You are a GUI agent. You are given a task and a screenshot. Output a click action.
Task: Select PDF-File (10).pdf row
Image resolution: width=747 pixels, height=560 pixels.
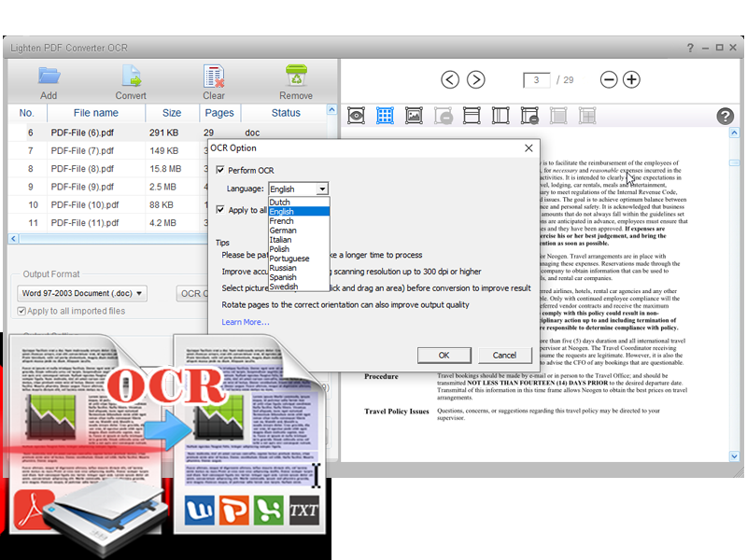(x=107, y=204)
